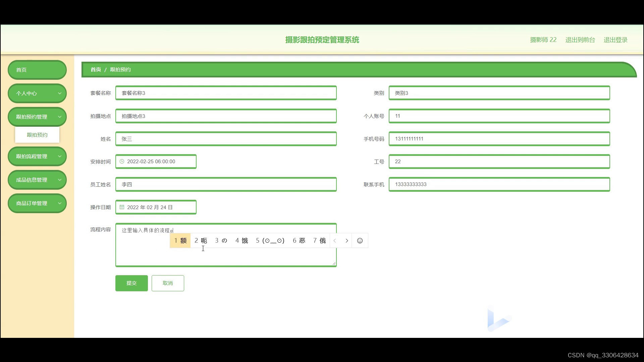Choose IME candidate 5 (⊙﹏⊙)
The image size is (644, 362).
(270, 241)
